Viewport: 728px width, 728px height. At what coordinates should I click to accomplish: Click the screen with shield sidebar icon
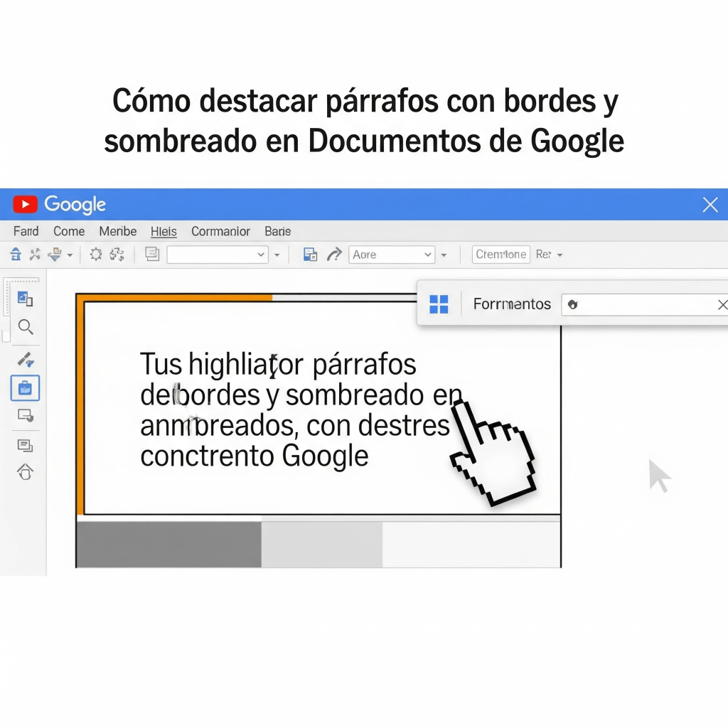click(26, 416)
